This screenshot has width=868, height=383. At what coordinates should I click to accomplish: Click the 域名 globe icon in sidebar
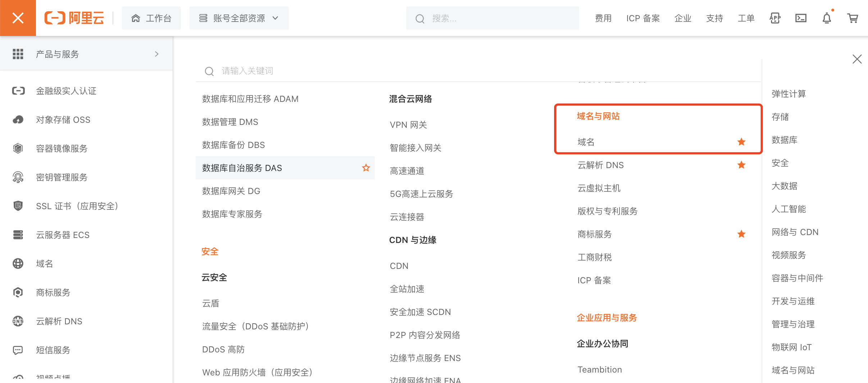[x=18, y=263]
